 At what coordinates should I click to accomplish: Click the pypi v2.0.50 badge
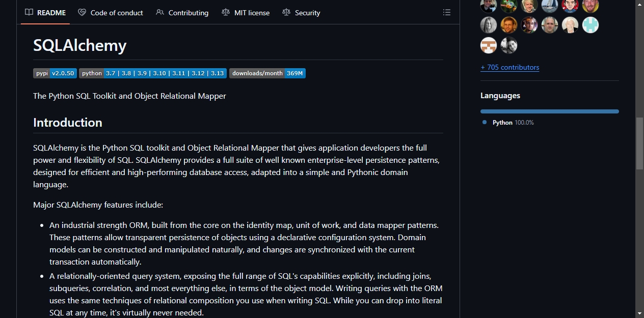pos(55,73)
